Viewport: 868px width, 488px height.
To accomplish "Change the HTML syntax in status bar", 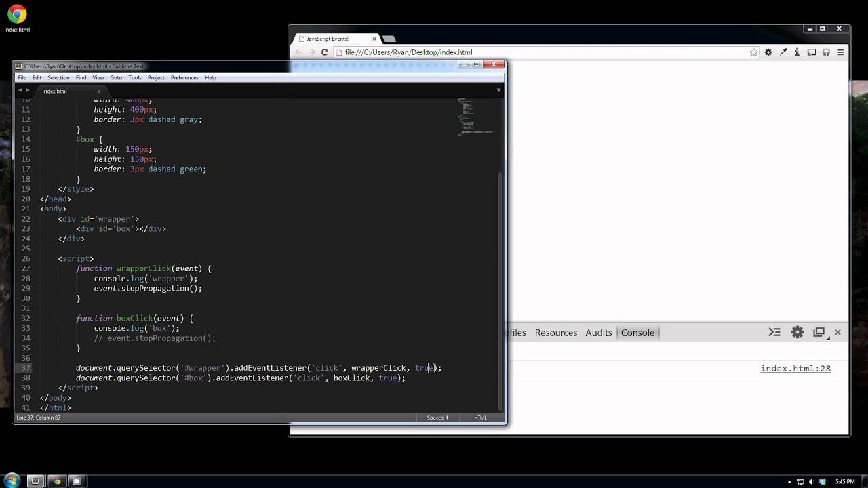I will point(480,418).
